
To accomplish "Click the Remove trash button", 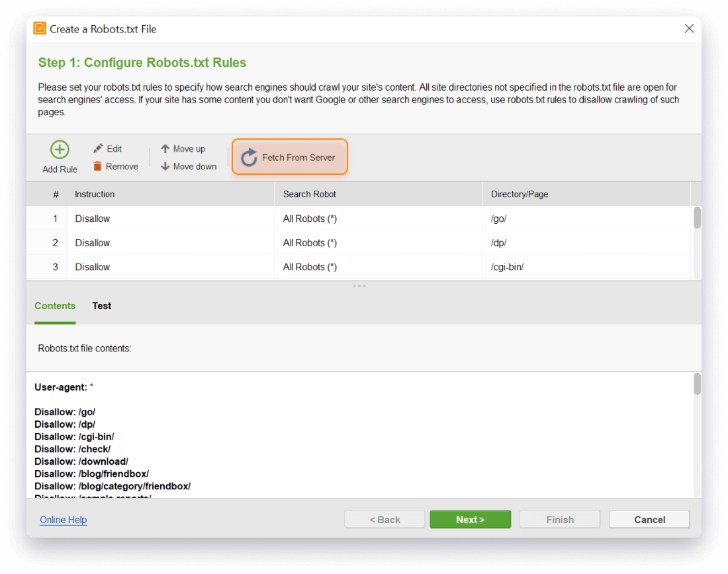I will [x=116, y=166].
